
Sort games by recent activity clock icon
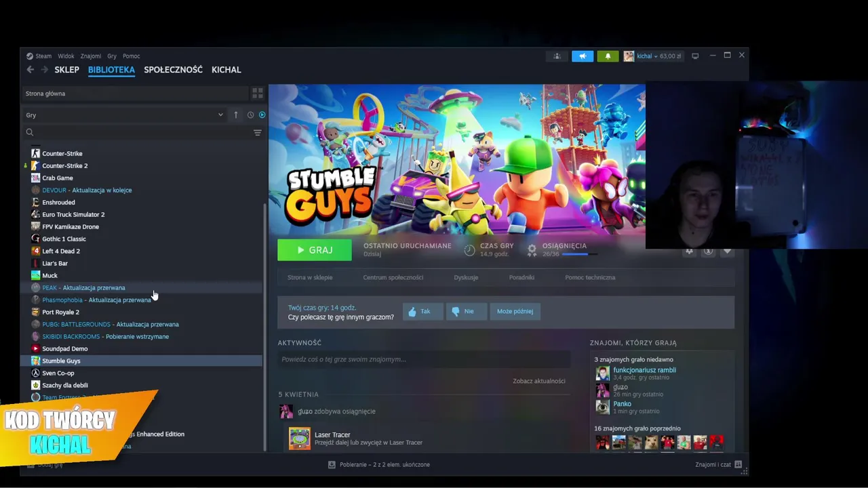tap(250, 115)
